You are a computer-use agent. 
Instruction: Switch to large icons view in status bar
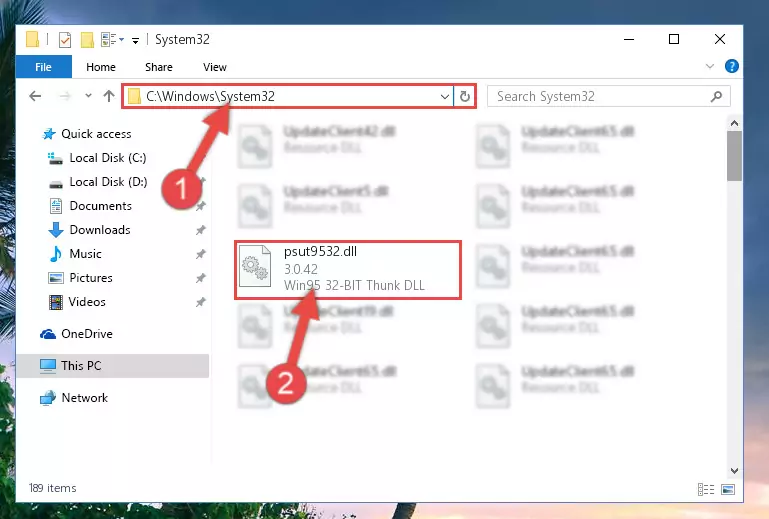[x=728, y=489]
